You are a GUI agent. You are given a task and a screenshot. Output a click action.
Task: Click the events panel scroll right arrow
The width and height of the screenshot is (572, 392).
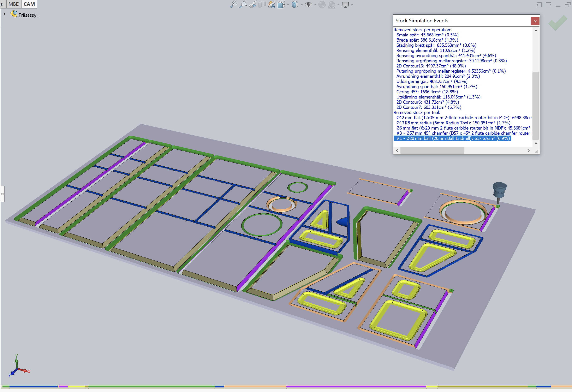[528, 150]
